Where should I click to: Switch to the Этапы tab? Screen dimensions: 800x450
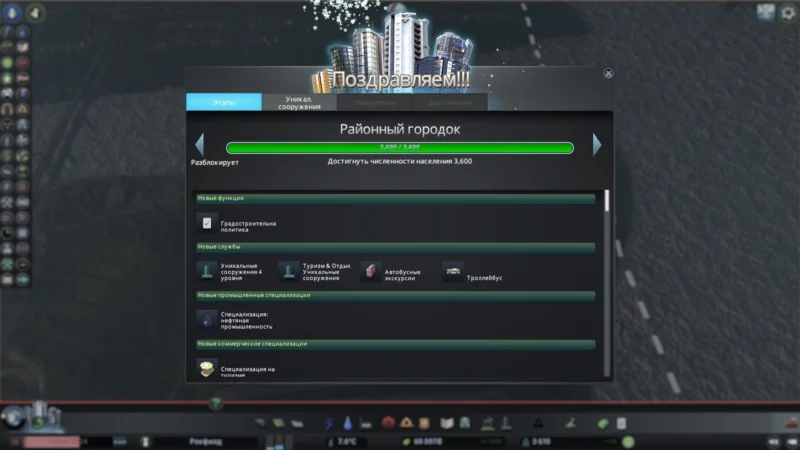tap(224, 102)
